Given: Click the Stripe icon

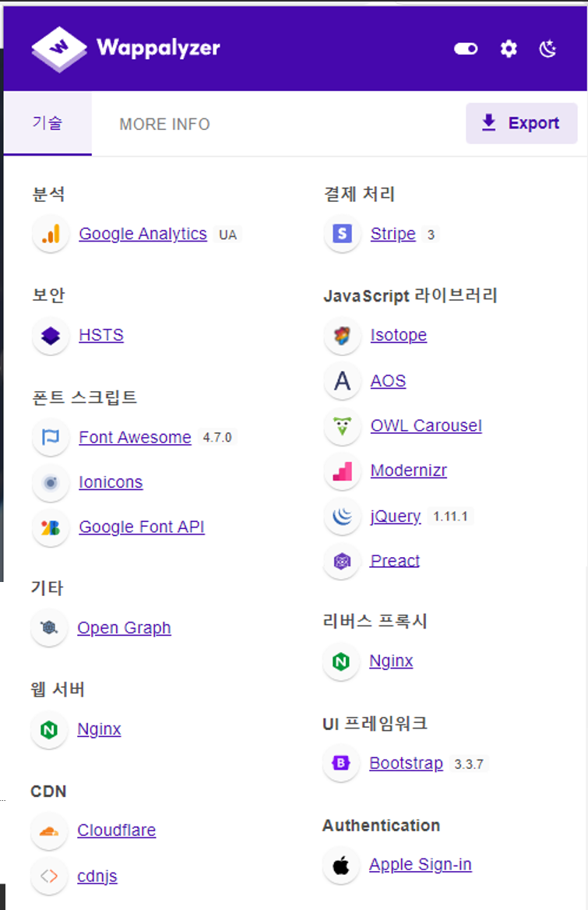Looking at the screenshot, I should [342, 234].
